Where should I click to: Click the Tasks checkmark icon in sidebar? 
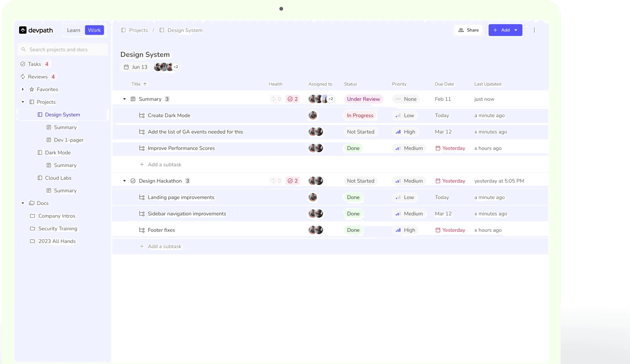click(23, 64)
